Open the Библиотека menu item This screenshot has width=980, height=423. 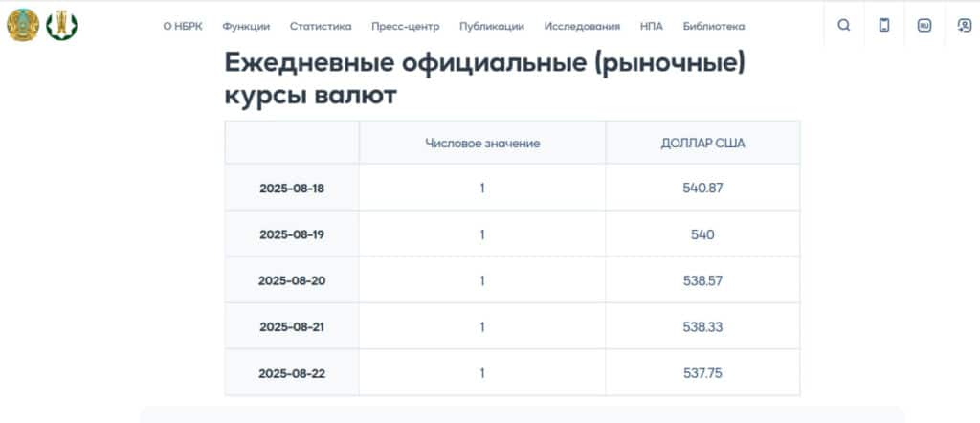[x=714, y=26]
